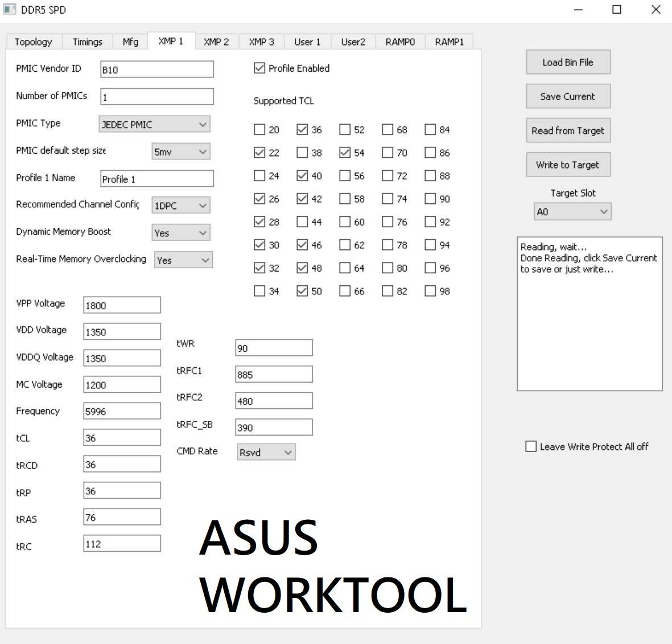This screenshot has height=644, width=672.
Task: Click the tRCD input field
Action: tap(122, 464)
